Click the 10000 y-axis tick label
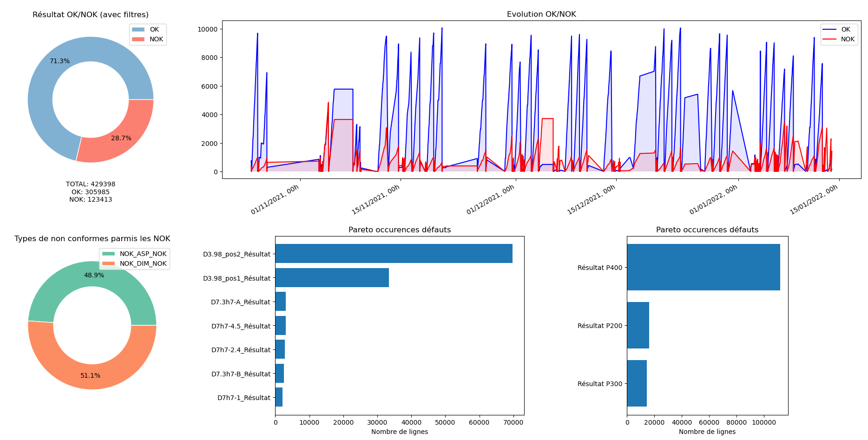The width and height of the screenshot is (868, 440). [207, 29]
